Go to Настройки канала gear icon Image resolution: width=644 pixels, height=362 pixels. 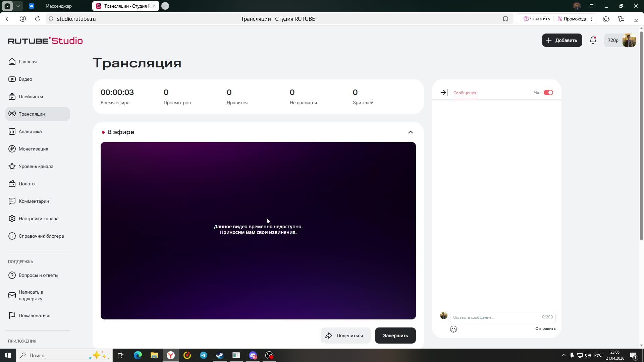coord(12,219)
